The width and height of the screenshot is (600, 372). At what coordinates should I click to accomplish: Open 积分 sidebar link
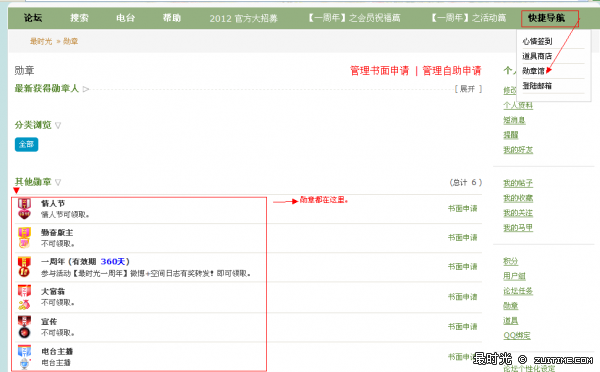[510, 261]
